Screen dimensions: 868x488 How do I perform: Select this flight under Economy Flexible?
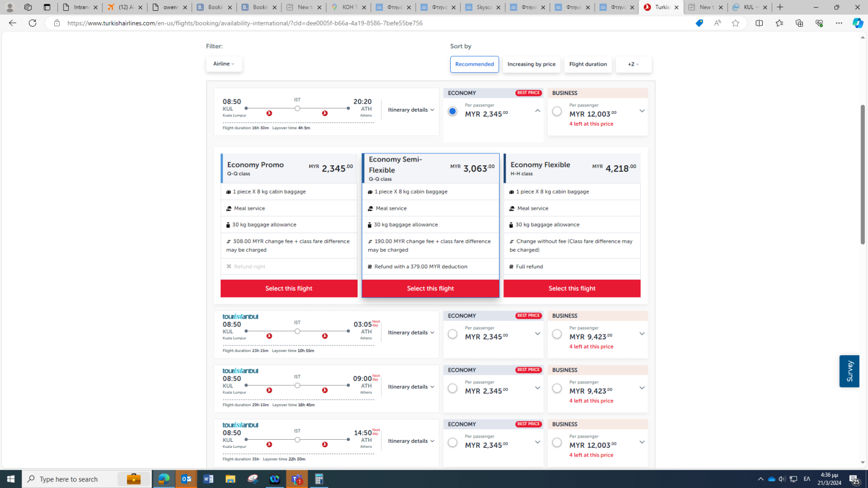(x=572, y=288)
